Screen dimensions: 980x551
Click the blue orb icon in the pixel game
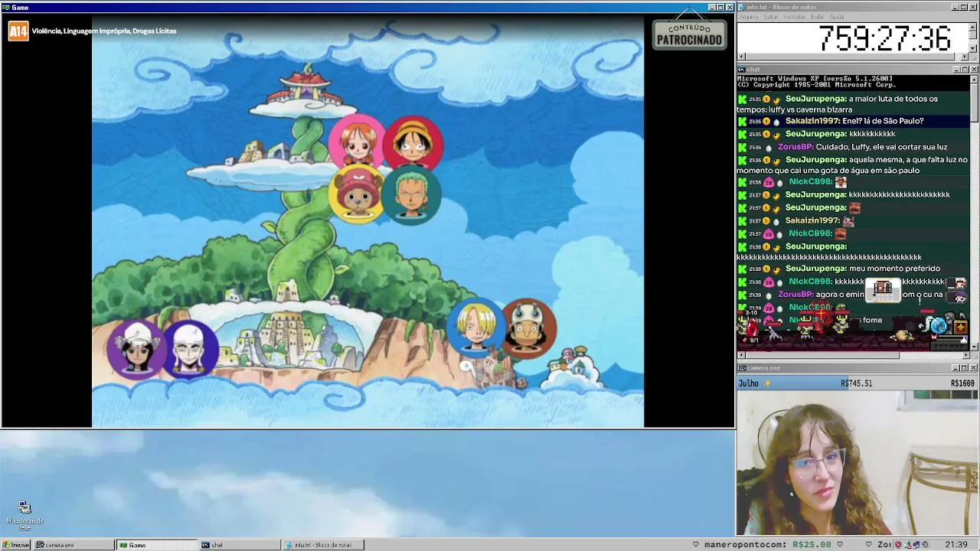point(938,326)
